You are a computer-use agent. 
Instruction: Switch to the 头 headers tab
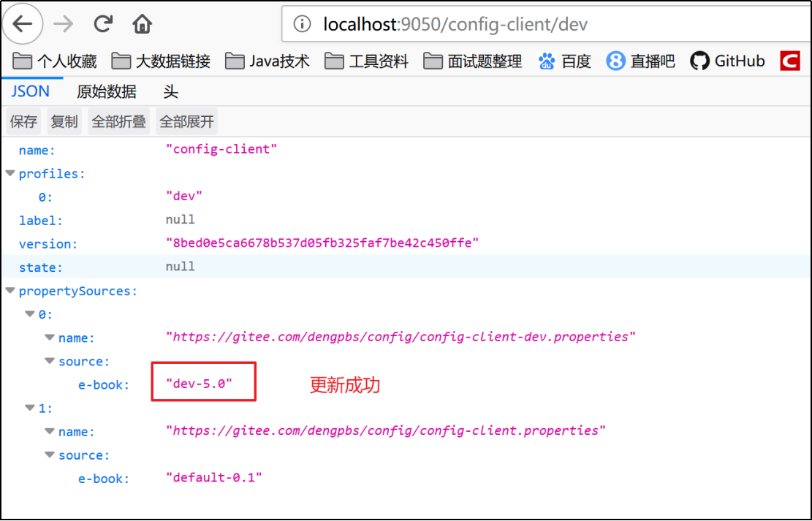170,91
